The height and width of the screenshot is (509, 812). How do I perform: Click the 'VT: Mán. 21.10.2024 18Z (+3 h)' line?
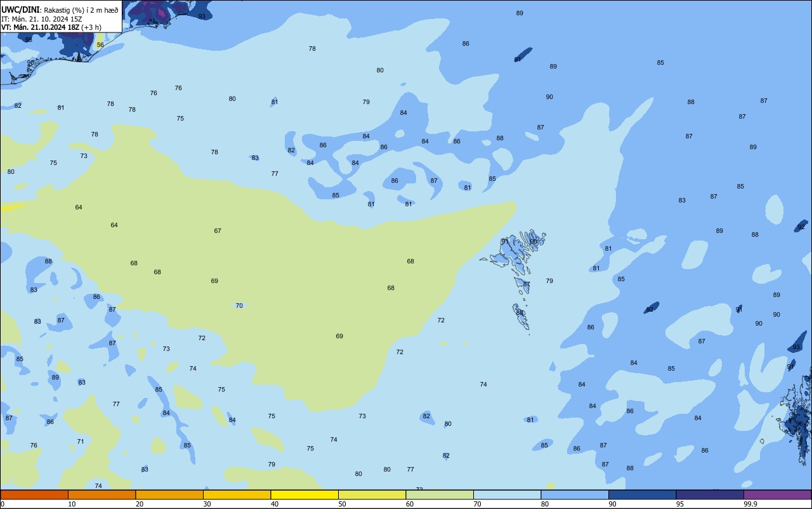coord(51,27)
